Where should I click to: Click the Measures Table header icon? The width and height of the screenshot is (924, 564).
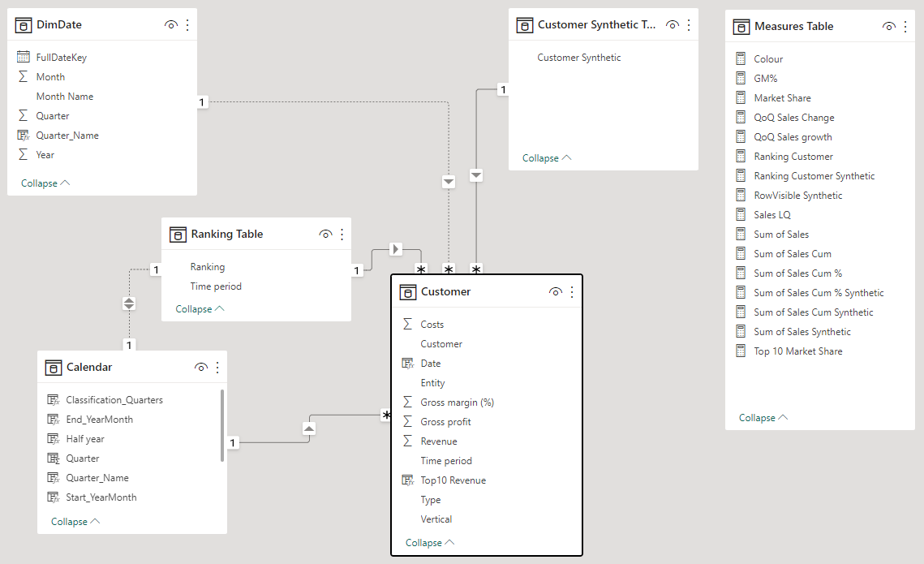tap(741, 27)
